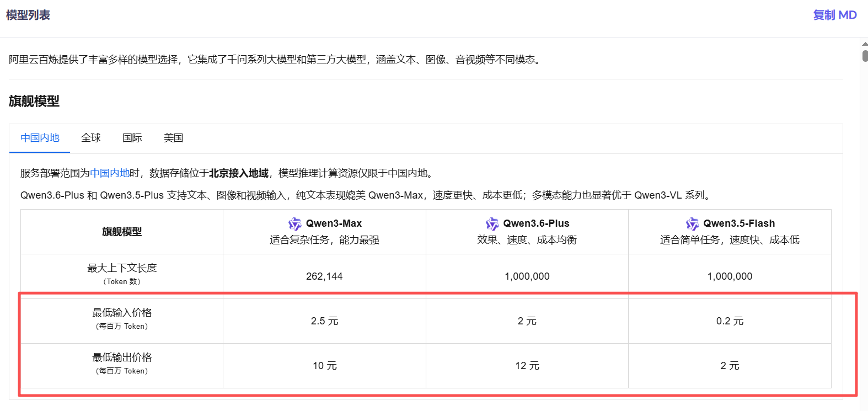Click the 模型列表 page title
The width and height of the screenshot is (868, 411).
pos(28,15)
